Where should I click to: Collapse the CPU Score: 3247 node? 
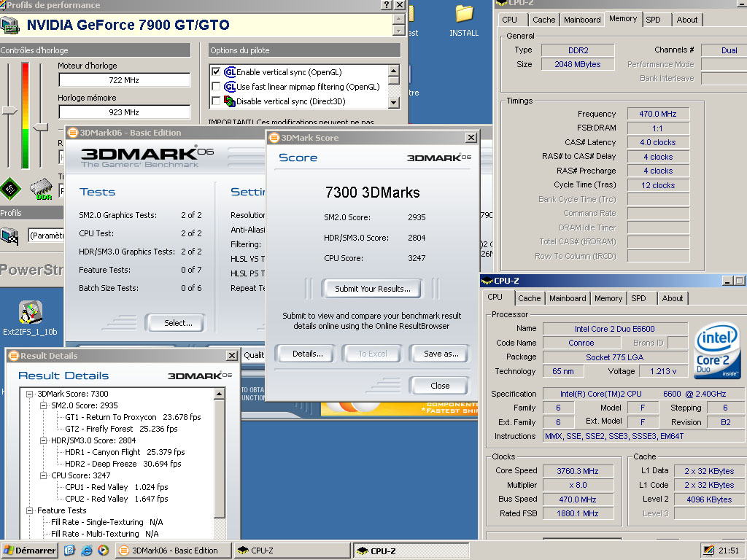(x=43, y=475)
